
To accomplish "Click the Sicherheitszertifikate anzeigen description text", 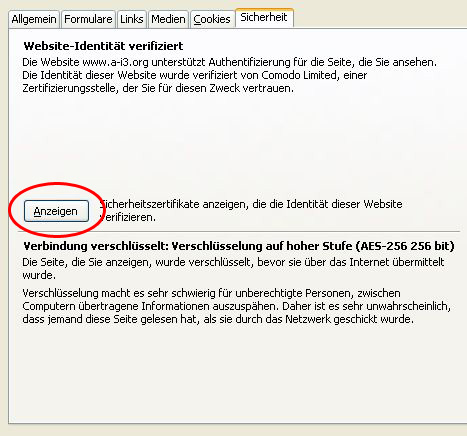I will coord(251,210).
